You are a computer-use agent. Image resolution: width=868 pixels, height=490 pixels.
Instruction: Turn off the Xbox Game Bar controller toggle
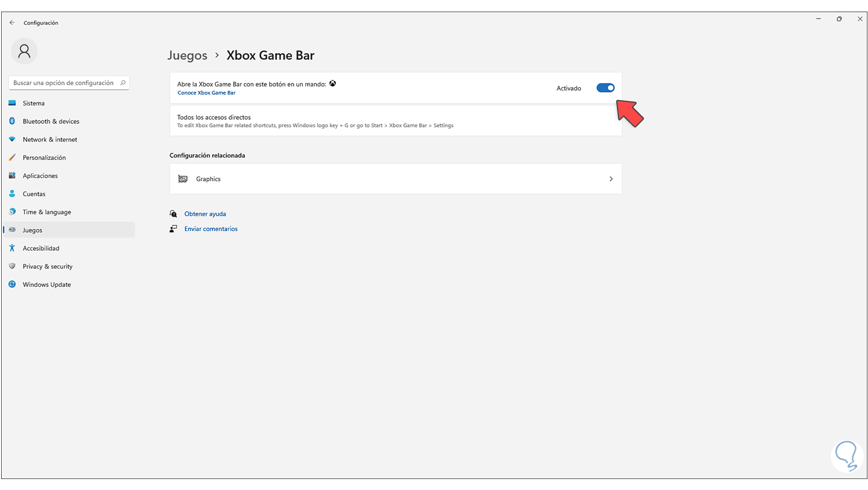(x=605, y=88)
